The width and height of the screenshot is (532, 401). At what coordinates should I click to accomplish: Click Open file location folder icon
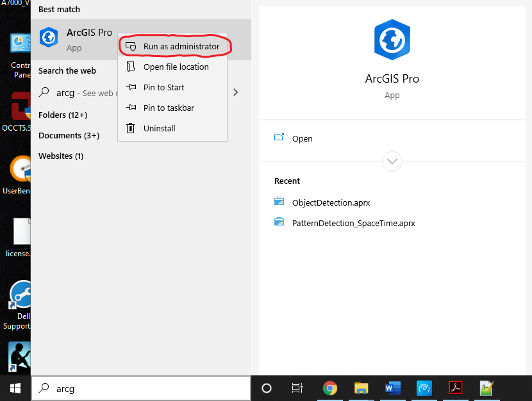coord(131,67)
